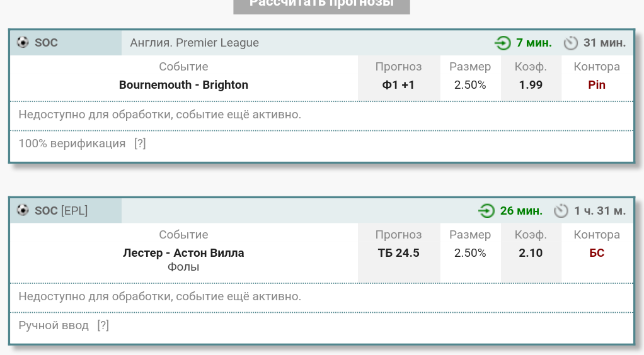The width and height of the screenshot is (644, 355).
Task: Select the Англия. Premier League label
Action: coord(194,43)
